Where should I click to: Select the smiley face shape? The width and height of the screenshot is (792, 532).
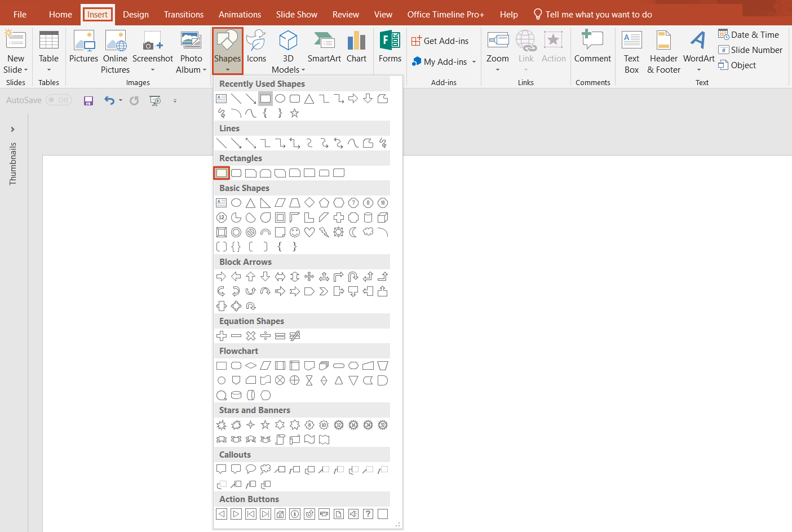(295, 232)
